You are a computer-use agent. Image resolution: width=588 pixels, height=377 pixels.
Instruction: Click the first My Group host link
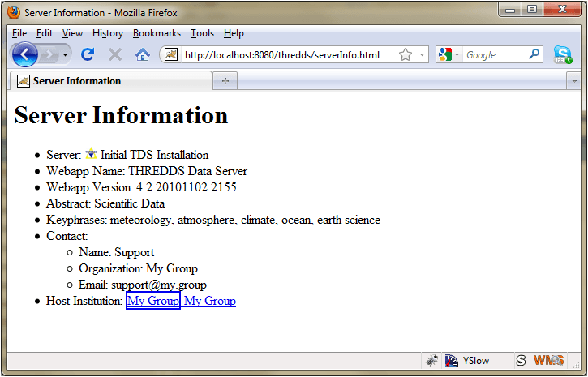153,301
